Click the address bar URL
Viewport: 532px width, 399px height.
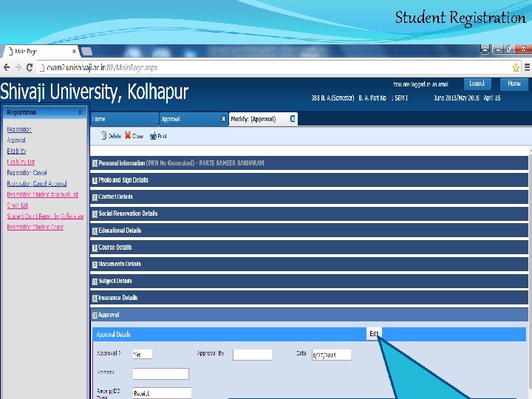[x=102, y=67]
